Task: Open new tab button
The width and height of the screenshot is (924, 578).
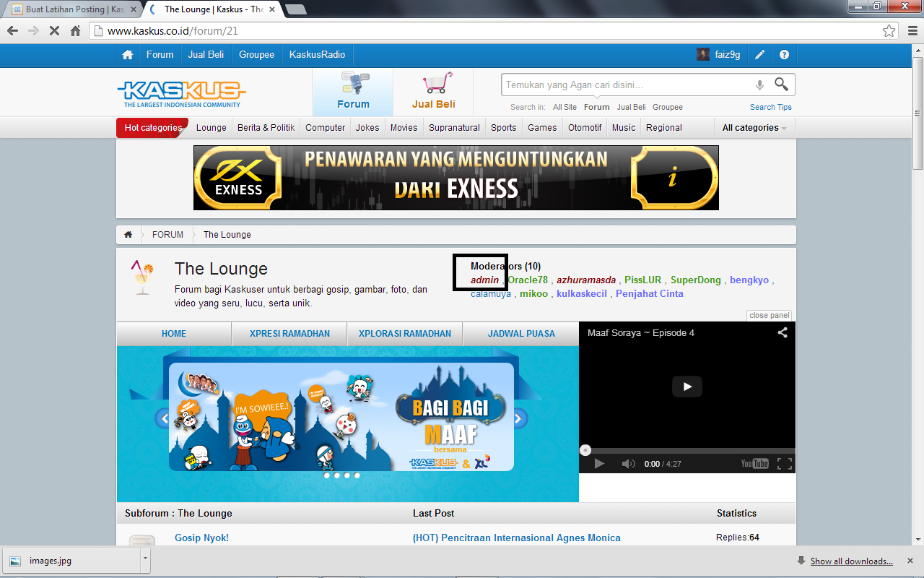Action: pyautogui.click(x=296, y=9)
